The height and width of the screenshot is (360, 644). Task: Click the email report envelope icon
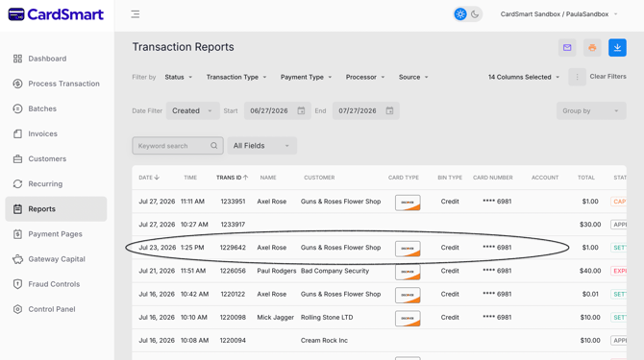(567, 48)
